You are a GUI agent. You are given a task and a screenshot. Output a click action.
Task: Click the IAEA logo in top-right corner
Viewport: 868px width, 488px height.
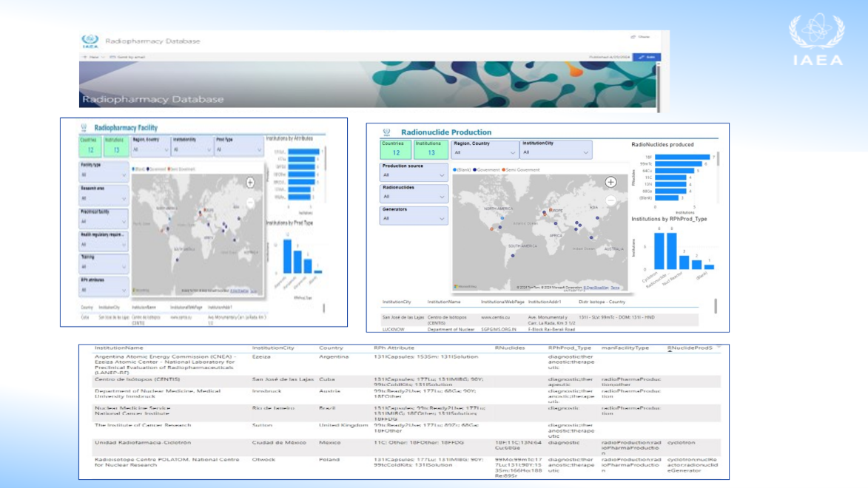pyautogui.click(x=816, y=40)
